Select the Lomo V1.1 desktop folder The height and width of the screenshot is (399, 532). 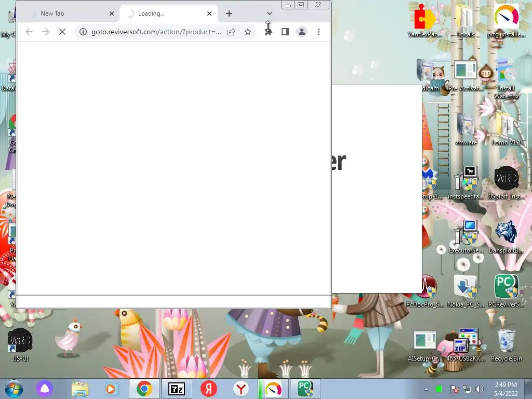point(506,129)
